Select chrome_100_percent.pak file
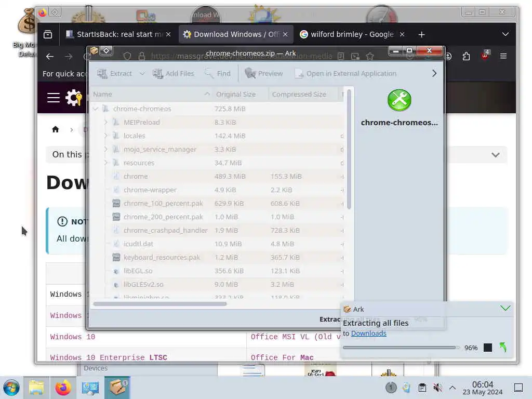 [218, 204]
